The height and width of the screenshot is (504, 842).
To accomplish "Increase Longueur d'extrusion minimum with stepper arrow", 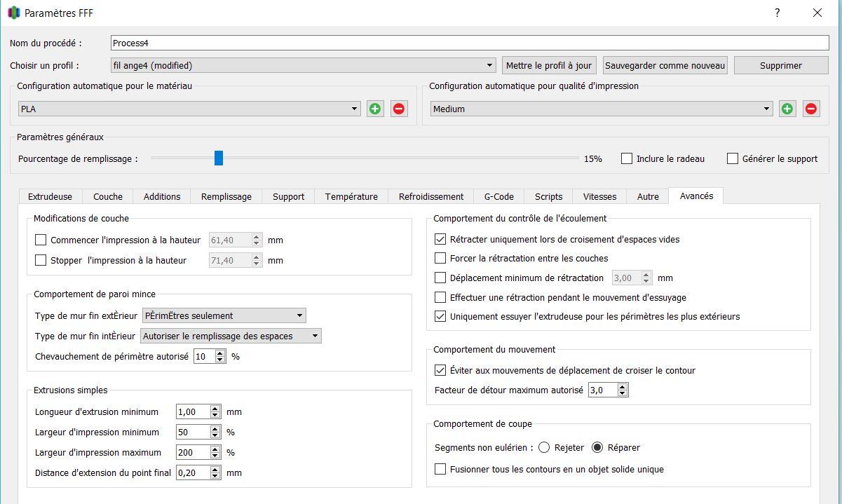I will (215, 409).
